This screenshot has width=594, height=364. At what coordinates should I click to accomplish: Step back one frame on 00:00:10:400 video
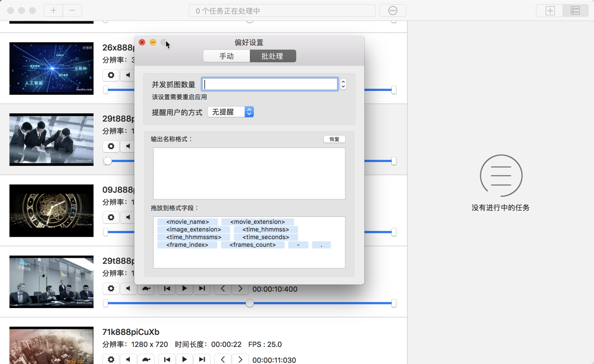(222, 288)
